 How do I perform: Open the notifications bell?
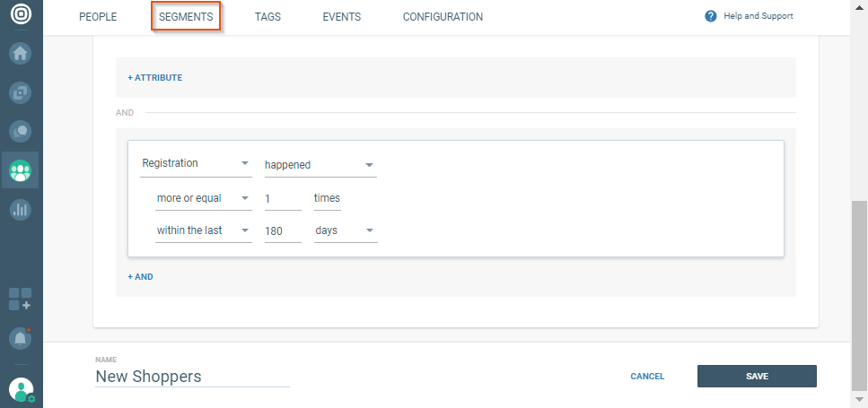tap(21, 339)
